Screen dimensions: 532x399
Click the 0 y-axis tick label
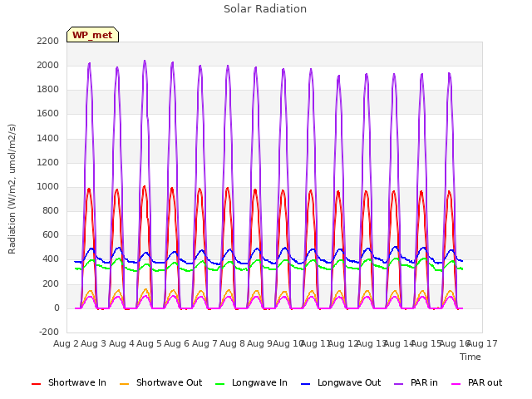tap(57, 308)
